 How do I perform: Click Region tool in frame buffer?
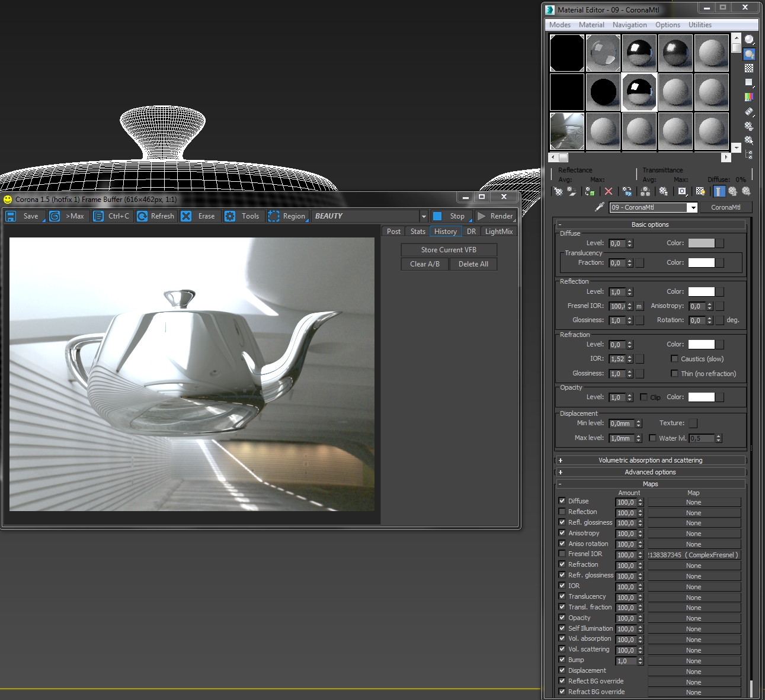tap(274, 216)
